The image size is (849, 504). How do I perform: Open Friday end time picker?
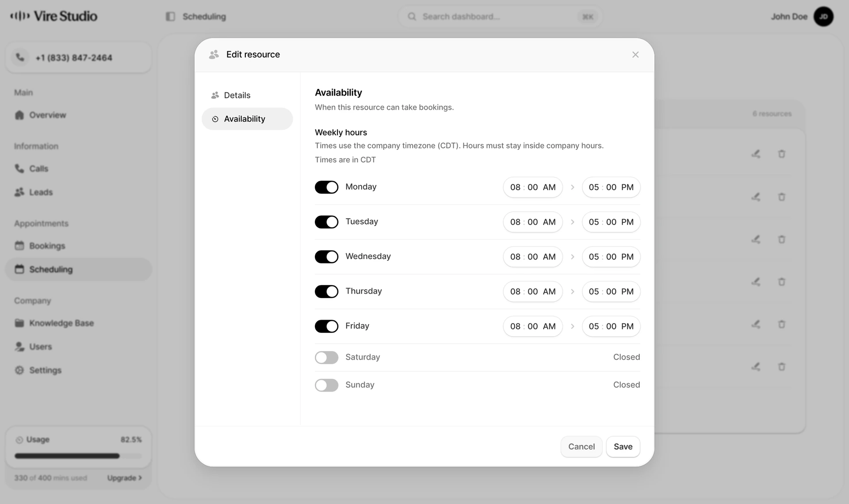(x=611, y=326)
